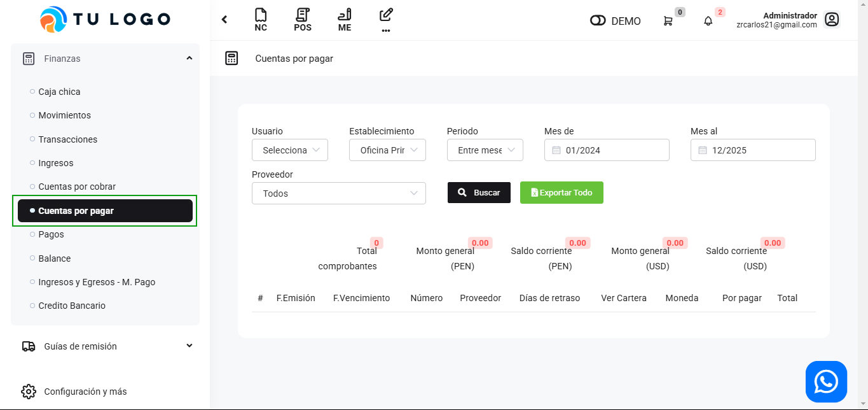
Task: Open the edit shortcuts pencil icon
Action: (385, 20)
